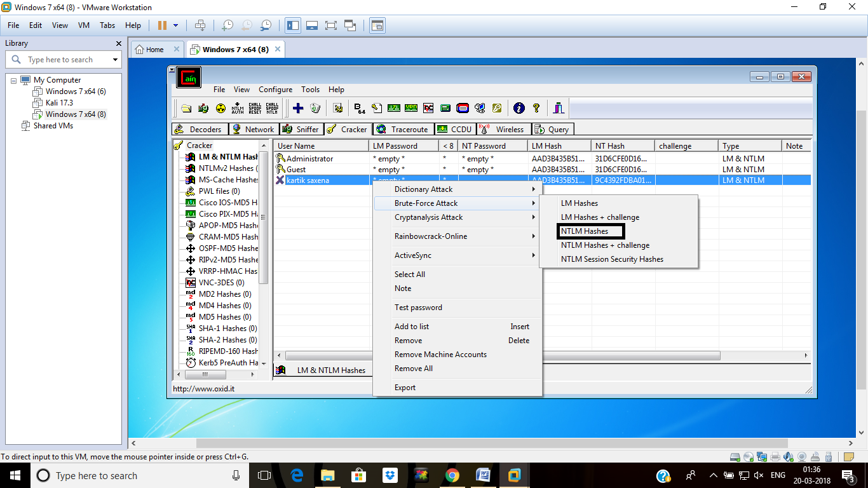Click the red and blue token icon in Cain toolbar
Image resolution: width=868 pixels, height=488 pixels.
(463, 108)
